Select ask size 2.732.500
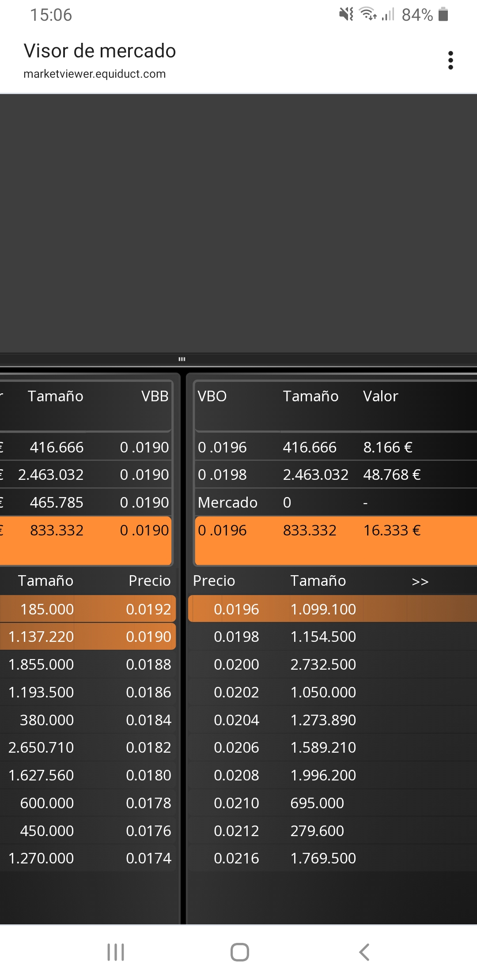The width and height of the screenshot is (477, 980). tap(323, 664)
